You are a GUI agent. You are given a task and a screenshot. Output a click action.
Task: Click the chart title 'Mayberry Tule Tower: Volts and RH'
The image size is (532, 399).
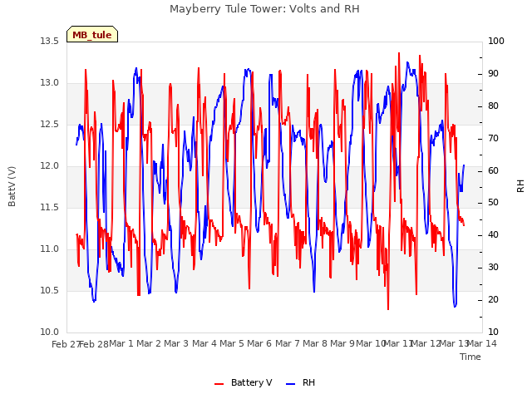point(264,9)
